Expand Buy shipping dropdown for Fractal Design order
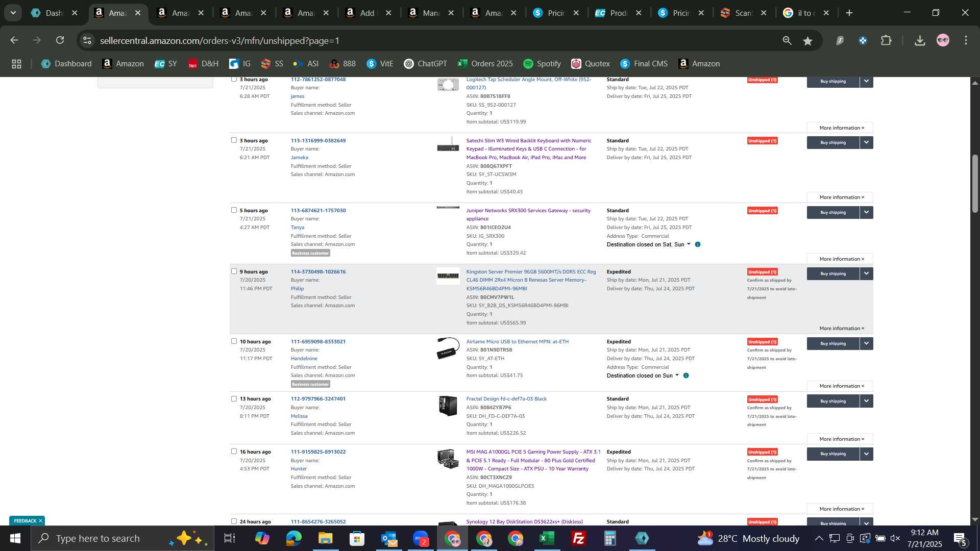The width and height of the screenshot is (980, 551). tap(866, 401)
